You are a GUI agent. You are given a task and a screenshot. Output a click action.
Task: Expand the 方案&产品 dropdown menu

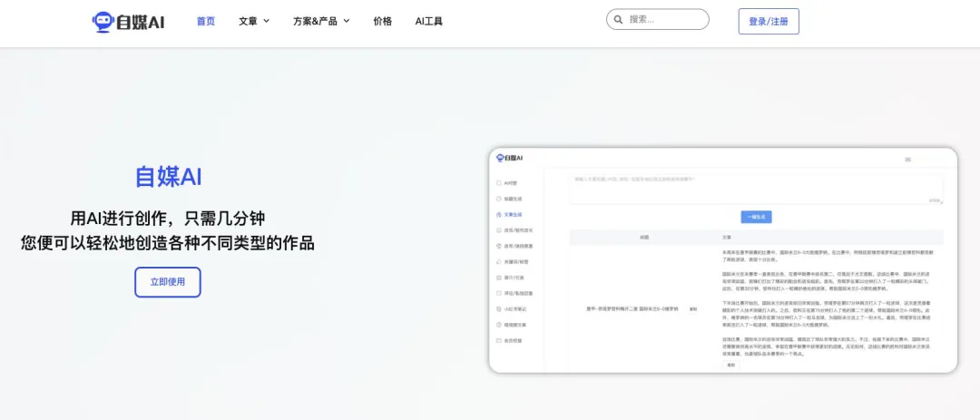point(321,21)
